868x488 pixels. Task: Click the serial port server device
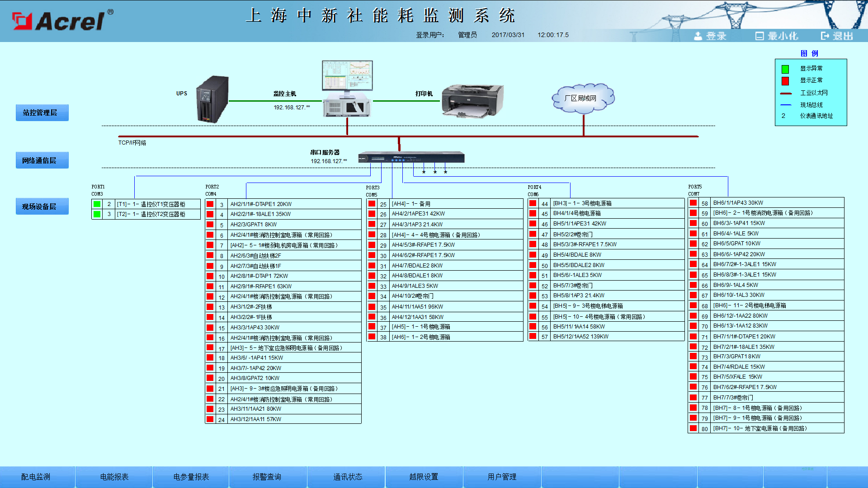(411, 158)
